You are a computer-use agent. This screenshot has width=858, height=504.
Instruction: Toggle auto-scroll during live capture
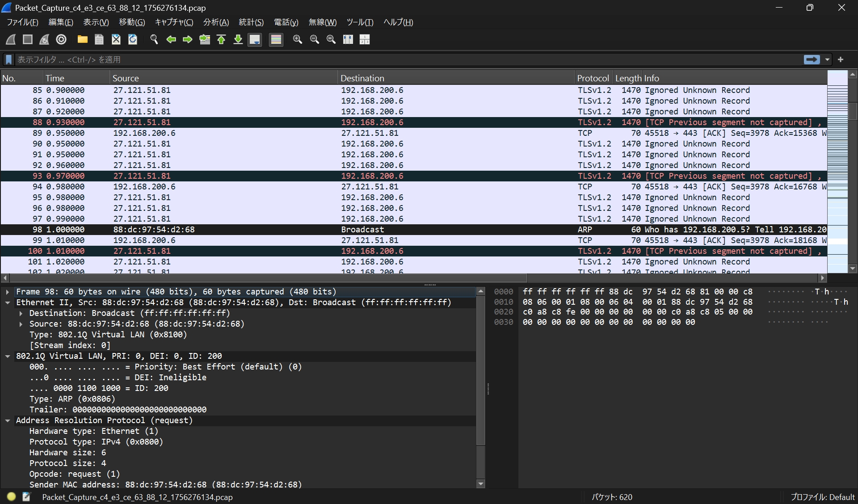point(255,39)
